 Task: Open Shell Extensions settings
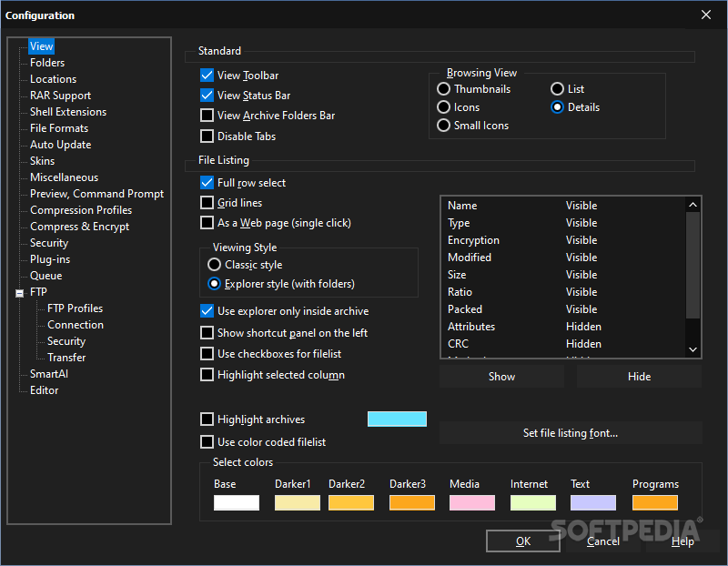click(67, 112)
